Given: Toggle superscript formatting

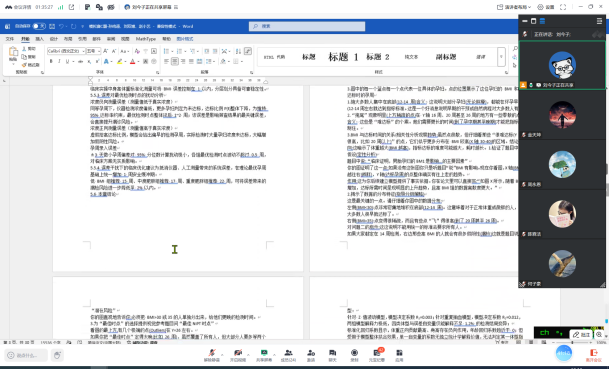Looking at the screenshot, I should coord(97,61).
